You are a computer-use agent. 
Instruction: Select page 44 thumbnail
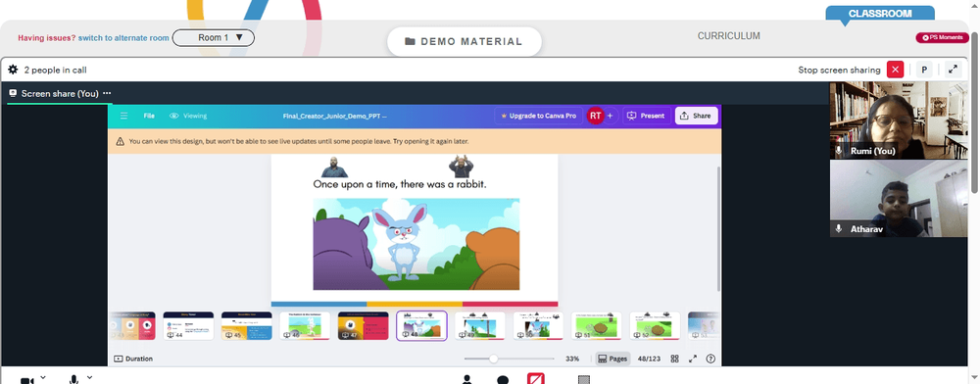(188, 325)
